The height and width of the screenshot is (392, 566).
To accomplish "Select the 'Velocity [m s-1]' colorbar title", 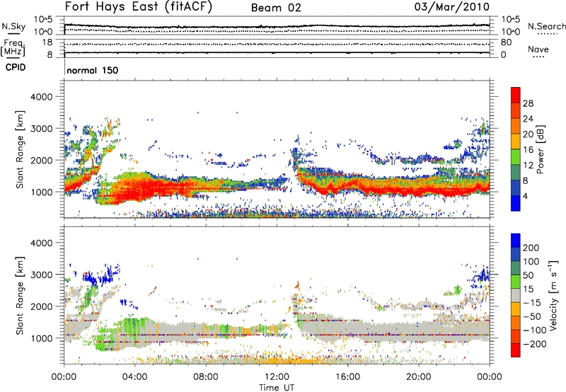I will [x=553, y=295].
